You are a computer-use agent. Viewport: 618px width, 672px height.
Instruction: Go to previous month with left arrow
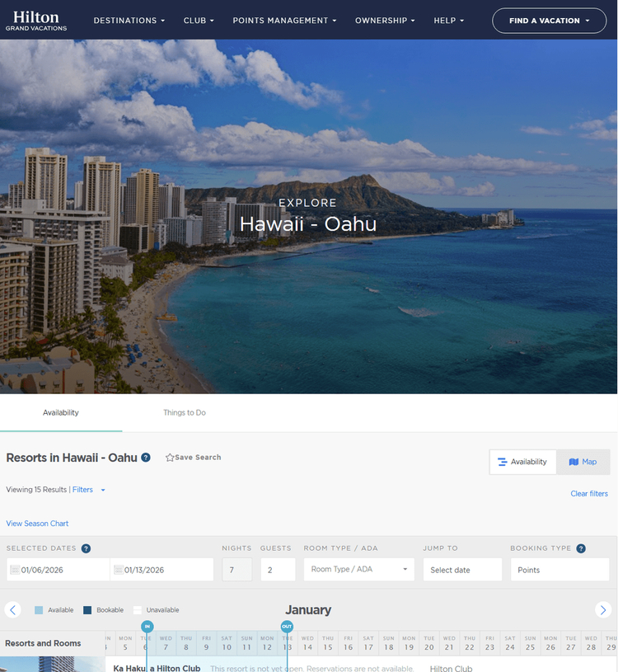[12, 610]
